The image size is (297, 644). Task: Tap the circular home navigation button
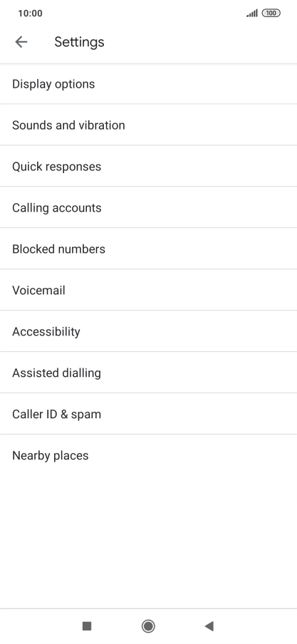point(148,626)
